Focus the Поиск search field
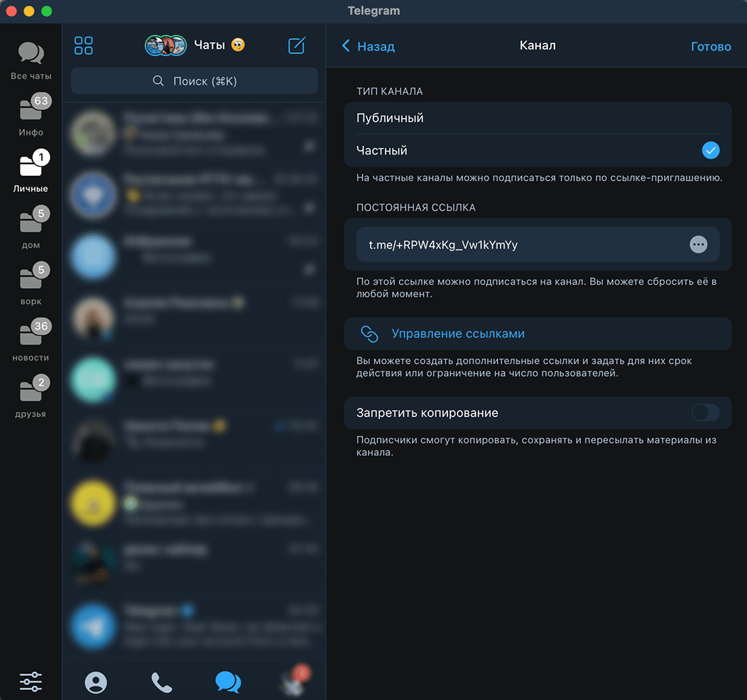Image resolution: width=747 pixels, height=700 pixels. tap(194, 81)
